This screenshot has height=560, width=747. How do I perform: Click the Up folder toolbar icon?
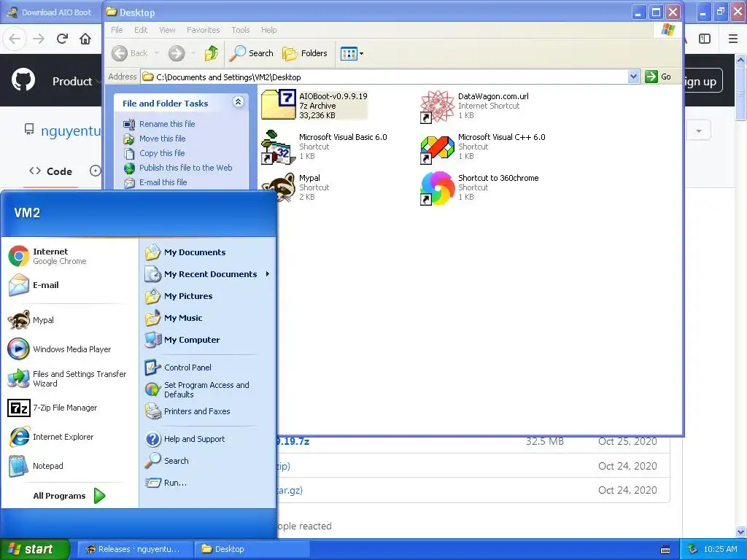point(212,53)
